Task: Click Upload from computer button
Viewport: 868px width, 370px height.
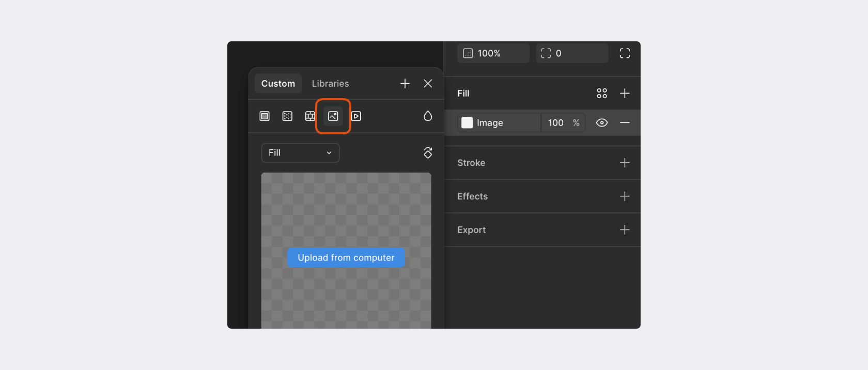Action: pyautogui.click(x=346, y=258)
